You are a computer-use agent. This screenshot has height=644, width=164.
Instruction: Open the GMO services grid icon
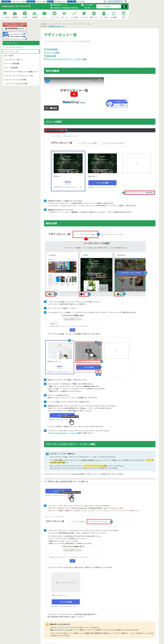click(x=105, y=1)
